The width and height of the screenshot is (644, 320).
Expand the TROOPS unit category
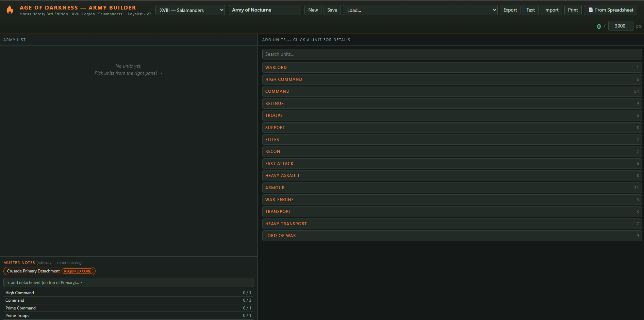pyautogui.click(x=452, y=115)
